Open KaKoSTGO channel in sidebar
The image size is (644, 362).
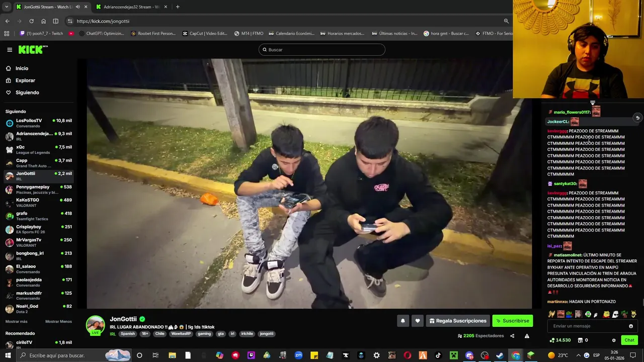pos(38,203)
